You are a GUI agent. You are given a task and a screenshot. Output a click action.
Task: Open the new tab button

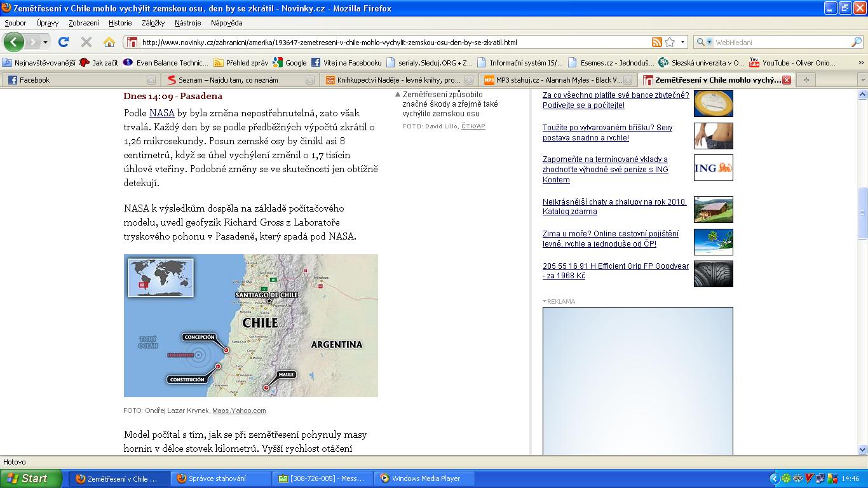point(806,80)
